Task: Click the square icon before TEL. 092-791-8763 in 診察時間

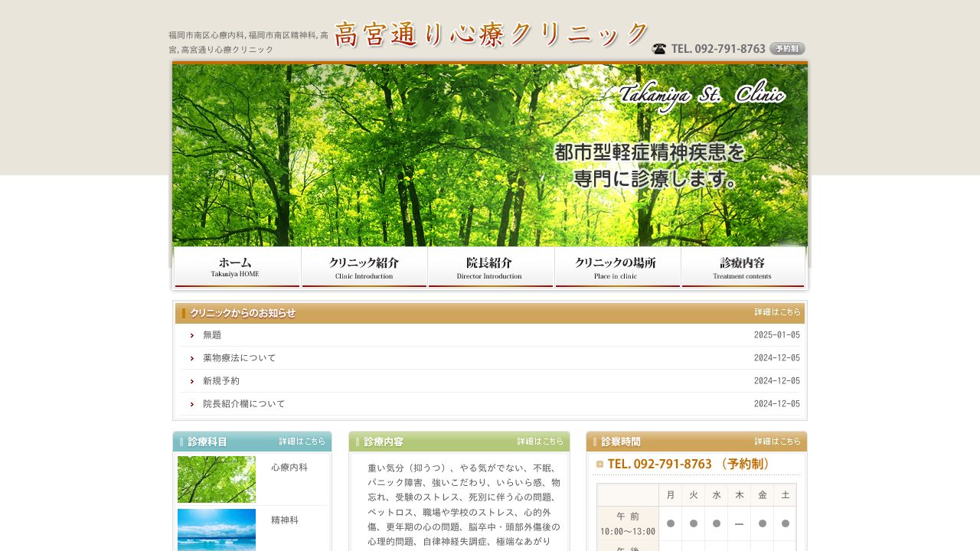Action: (599, 464)
